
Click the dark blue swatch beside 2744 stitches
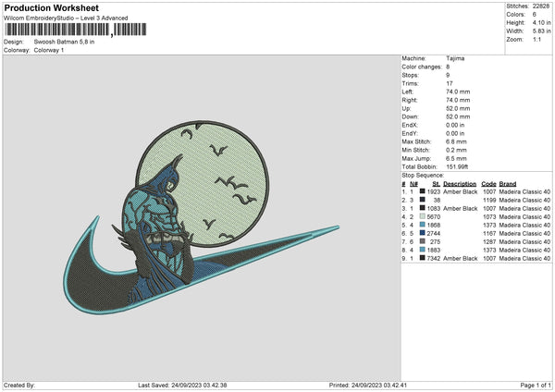423,233
